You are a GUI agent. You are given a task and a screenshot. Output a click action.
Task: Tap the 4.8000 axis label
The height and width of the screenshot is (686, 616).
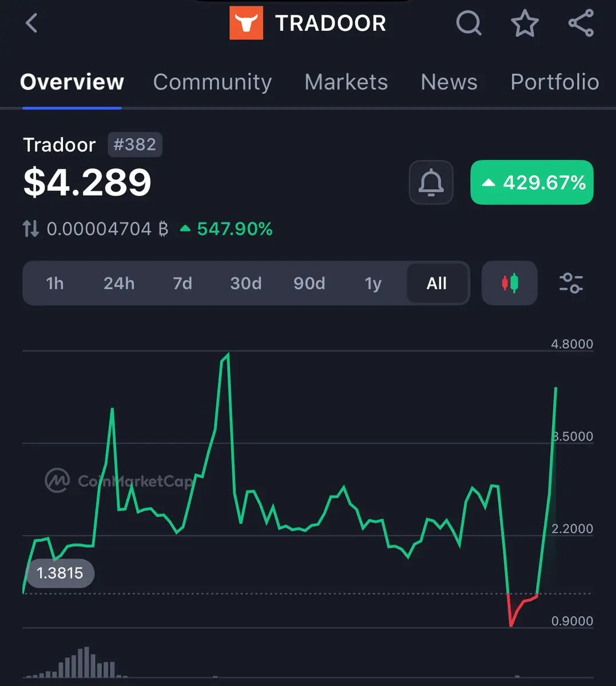click(x=572, y=344)
